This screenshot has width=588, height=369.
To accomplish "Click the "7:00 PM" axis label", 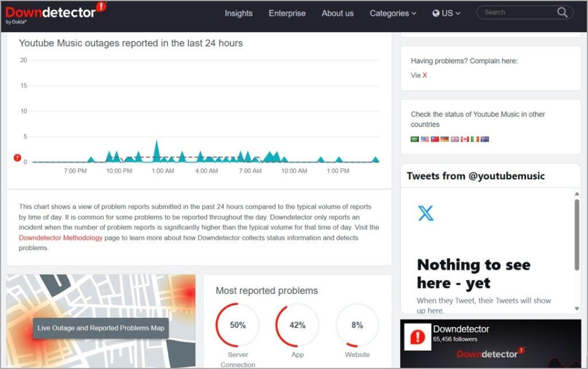I will tap(75, 171).
